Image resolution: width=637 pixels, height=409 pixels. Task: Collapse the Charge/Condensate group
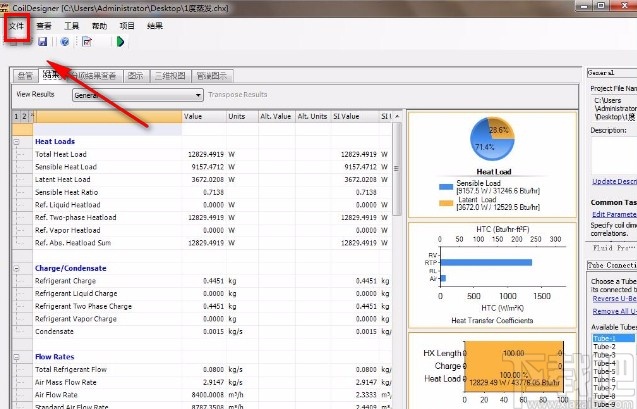[17, 268]
